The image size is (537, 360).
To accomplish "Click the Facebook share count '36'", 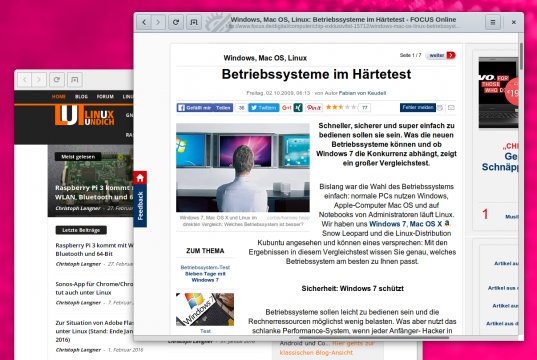I will [241, 108].
